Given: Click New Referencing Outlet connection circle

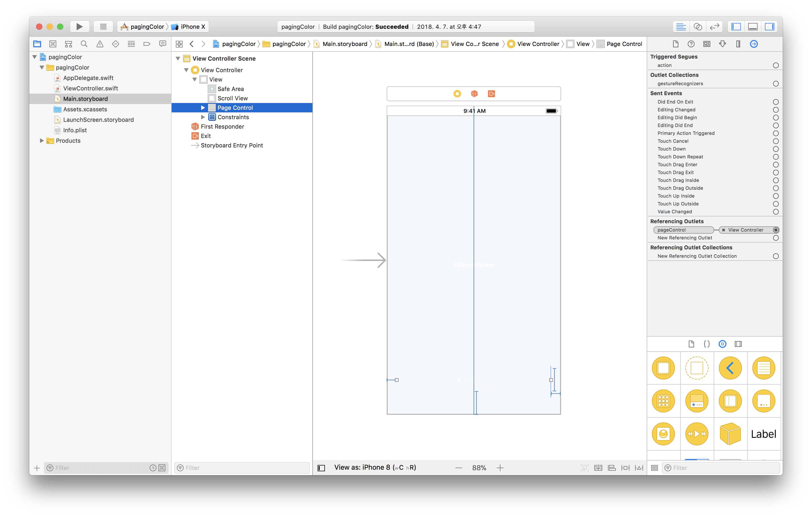Looking at the screenshot, I should click(x=776, y=238).
